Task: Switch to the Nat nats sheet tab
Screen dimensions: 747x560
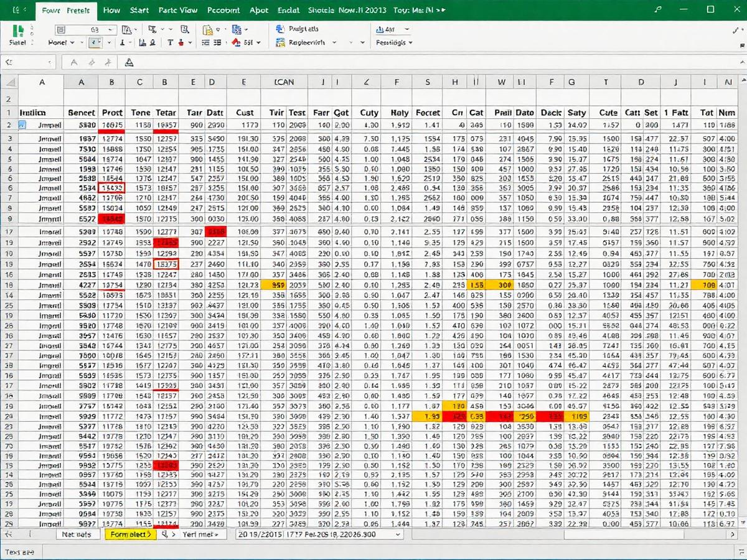Action: (x=78, y=534)
